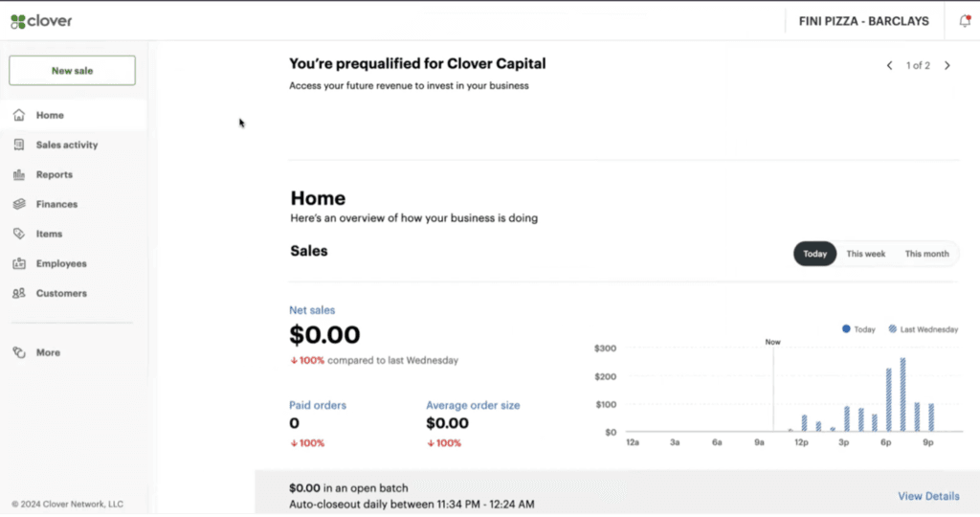Viewport: 980px width, 517px height.
Task: Click the Customers people icon
Action: 18,294
